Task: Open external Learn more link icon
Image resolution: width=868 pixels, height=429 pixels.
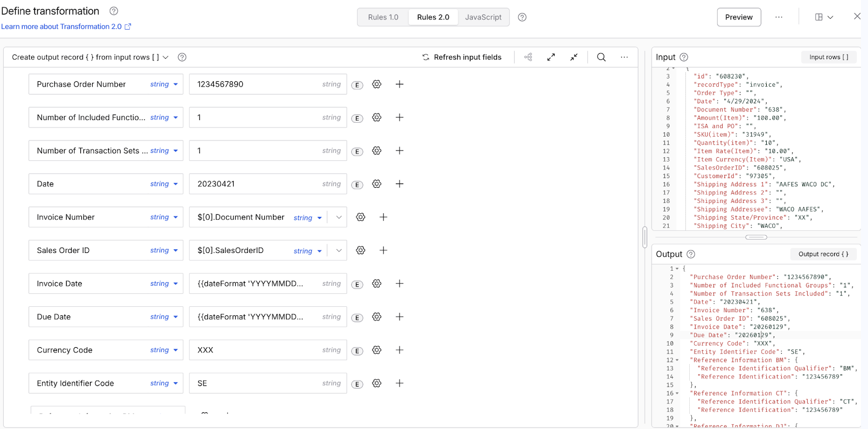Action: pos(128,26)
